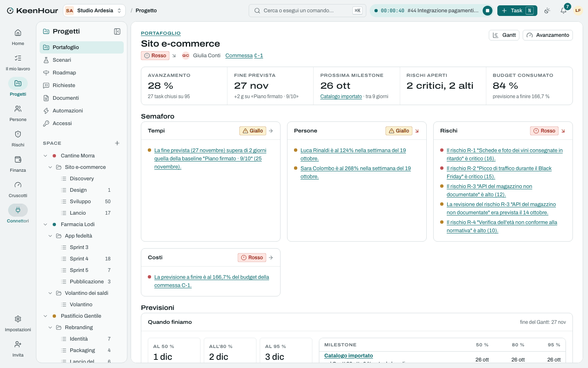The width and height of the screenshot is (588, 368).
Task: Open Accessi menu item
Action: coord(82,123)
